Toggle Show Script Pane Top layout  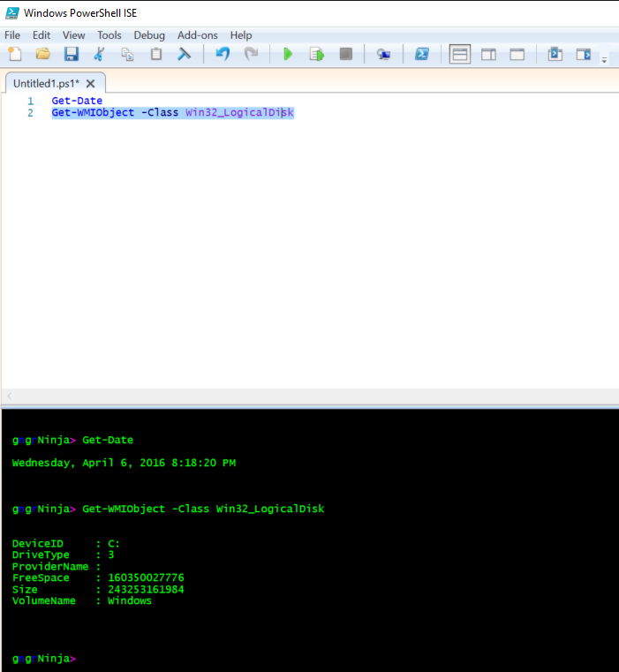(x=460, y=55)
